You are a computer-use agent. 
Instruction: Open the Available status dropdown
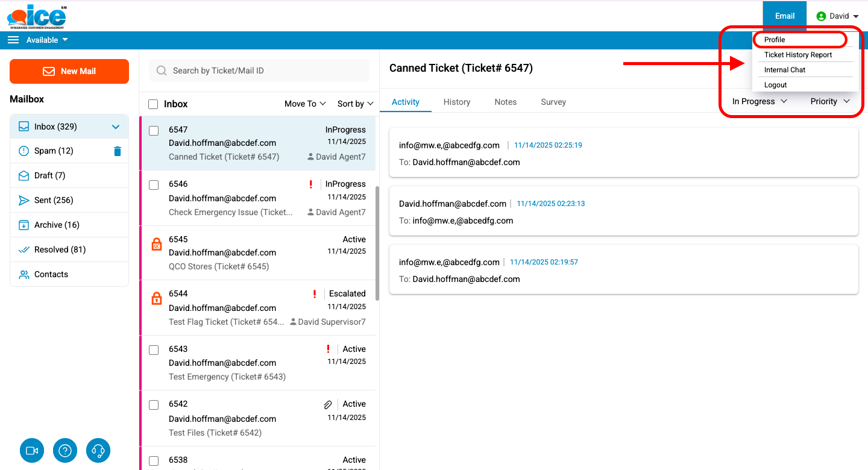(x=47, y=40)
